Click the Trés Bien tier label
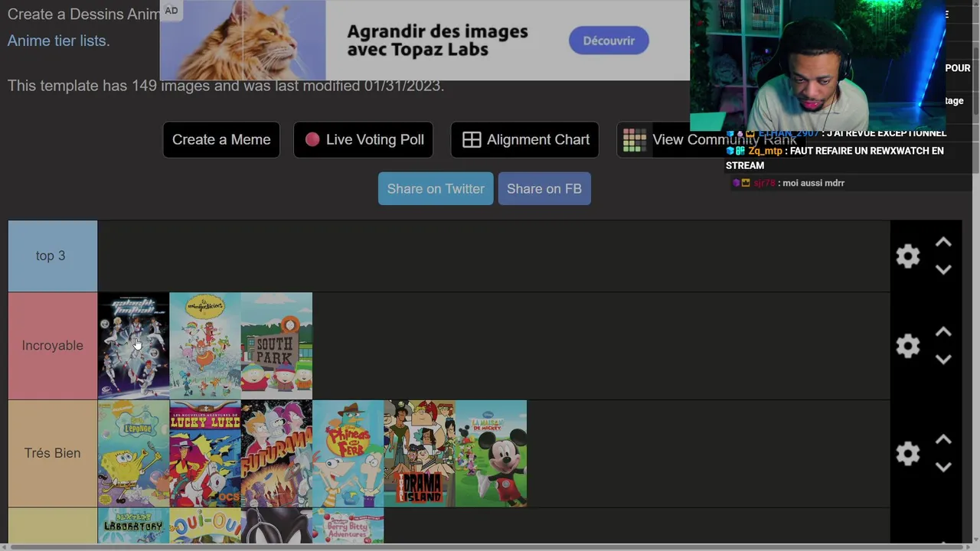The image size is (980, 551). [x=53, y=453]
